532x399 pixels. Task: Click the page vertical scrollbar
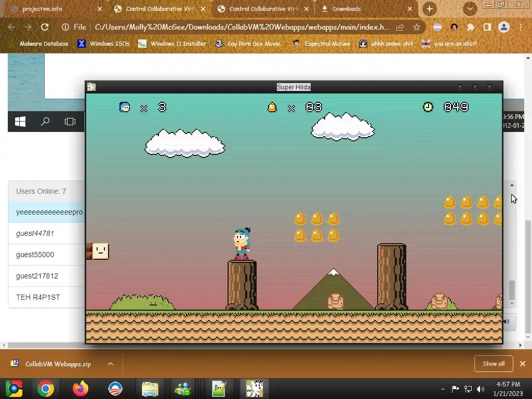[528, 276]
